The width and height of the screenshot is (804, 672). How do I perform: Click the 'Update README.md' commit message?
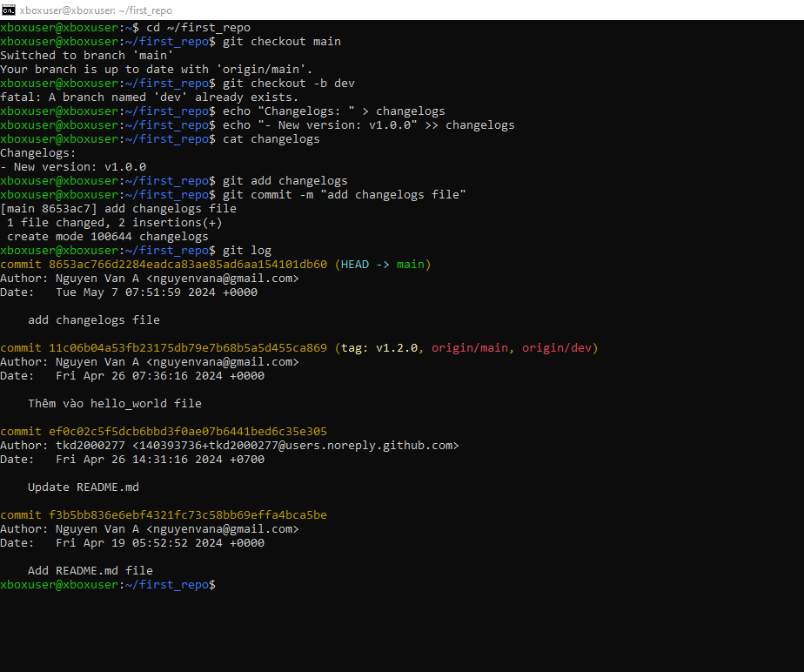[x=84, y=487]
